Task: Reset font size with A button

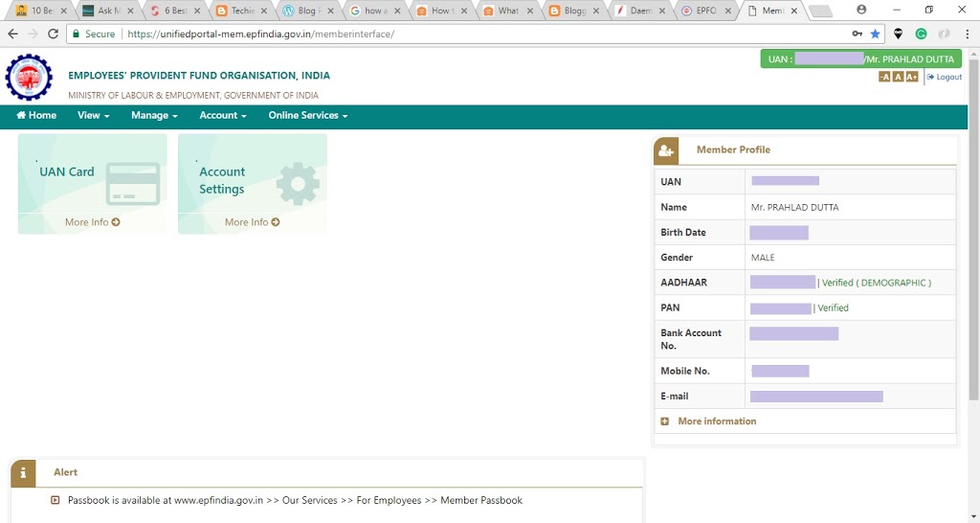Action: tap(898, 77)
